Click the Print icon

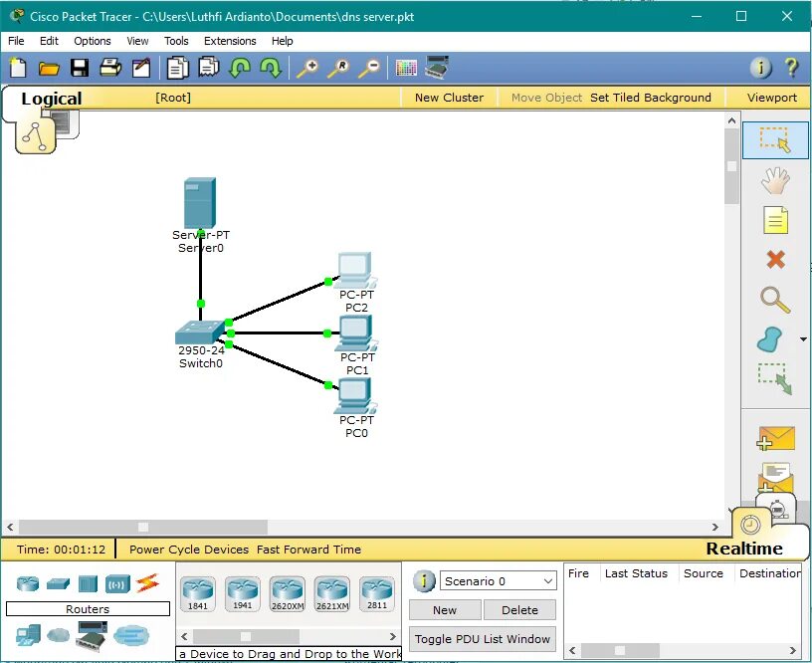[110, 68]
